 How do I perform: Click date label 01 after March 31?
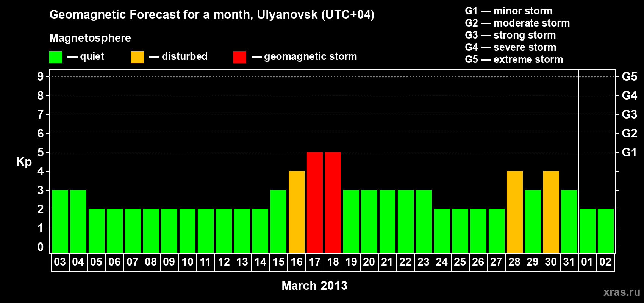[x=587, y=262]
